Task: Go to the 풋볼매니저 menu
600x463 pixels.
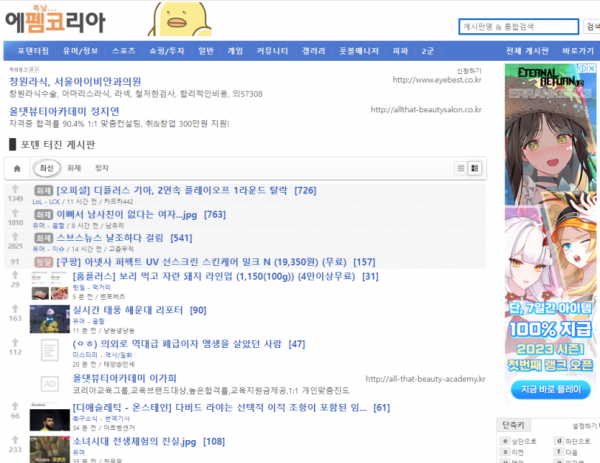Action: point(358,50)
